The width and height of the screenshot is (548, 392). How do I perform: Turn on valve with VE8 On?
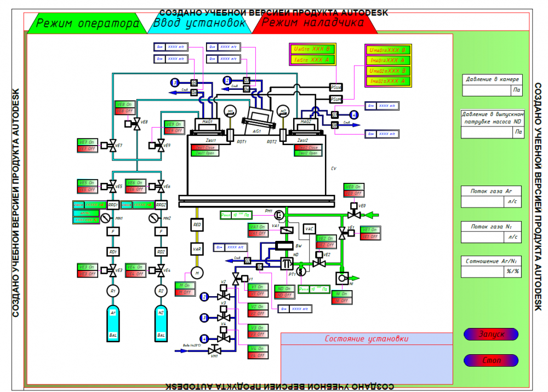pos(125,105)
